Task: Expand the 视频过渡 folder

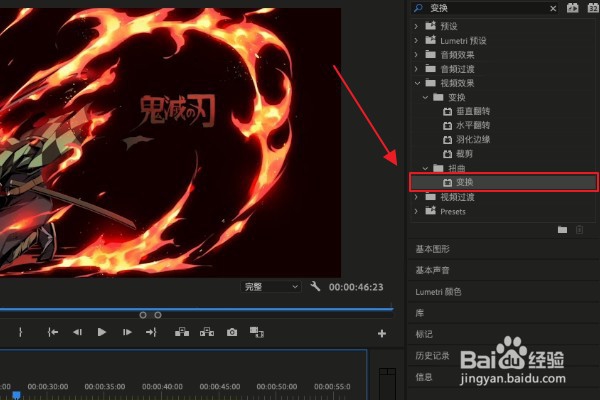Action: (x=416, y=197)
